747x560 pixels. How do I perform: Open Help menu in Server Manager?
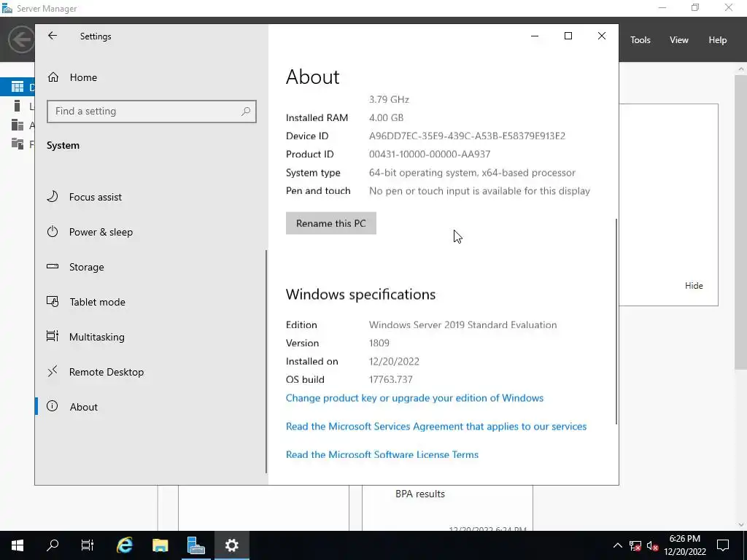[718, 40]
